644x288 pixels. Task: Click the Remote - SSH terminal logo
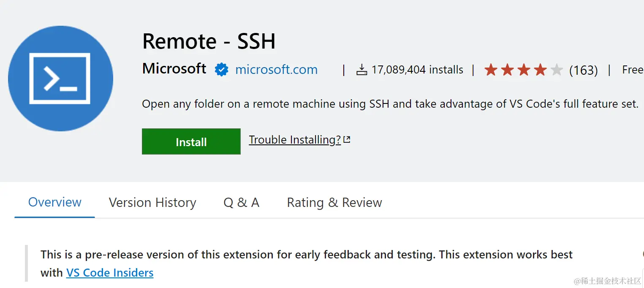click(x=60, y=79)
